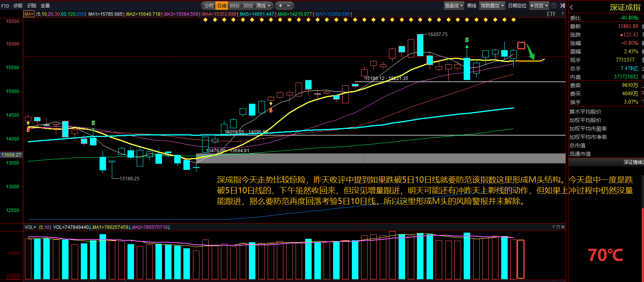Open help for the VOL sub-chart
This screenshot has height=282, width=644.
coord(554,227)
